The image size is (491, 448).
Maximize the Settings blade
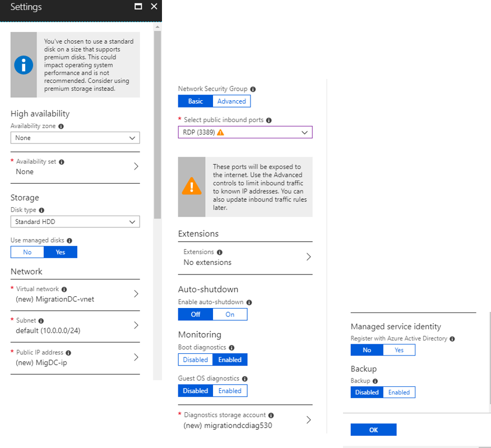pyautogui.click(x=138, y=6)
